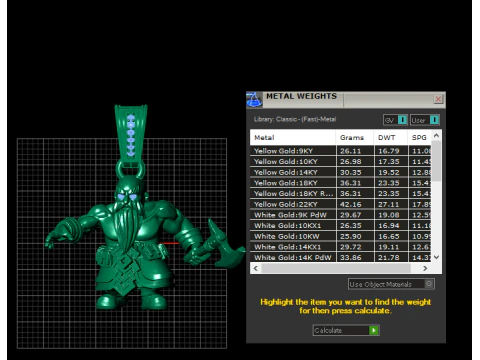Select the Yellow Gold:18KY R... row
Image resolution: width=480 pixels, height=360 pixels.
340,193
